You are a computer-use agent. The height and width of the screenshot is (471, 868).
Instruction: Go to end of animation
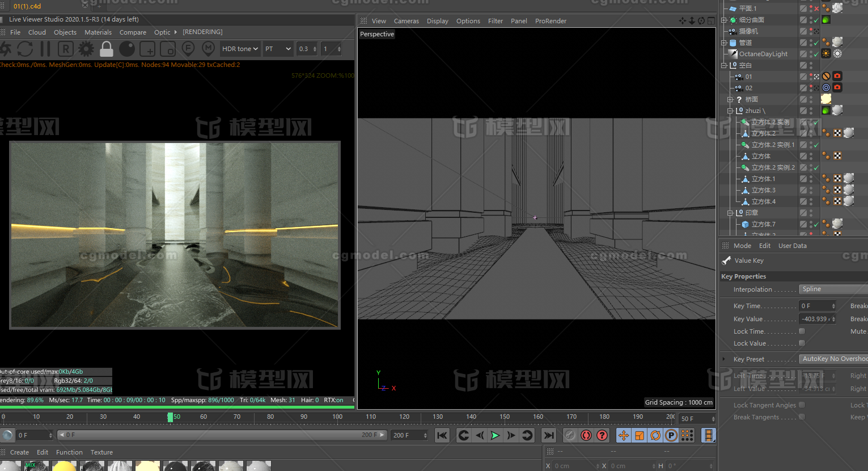[548, 435]
